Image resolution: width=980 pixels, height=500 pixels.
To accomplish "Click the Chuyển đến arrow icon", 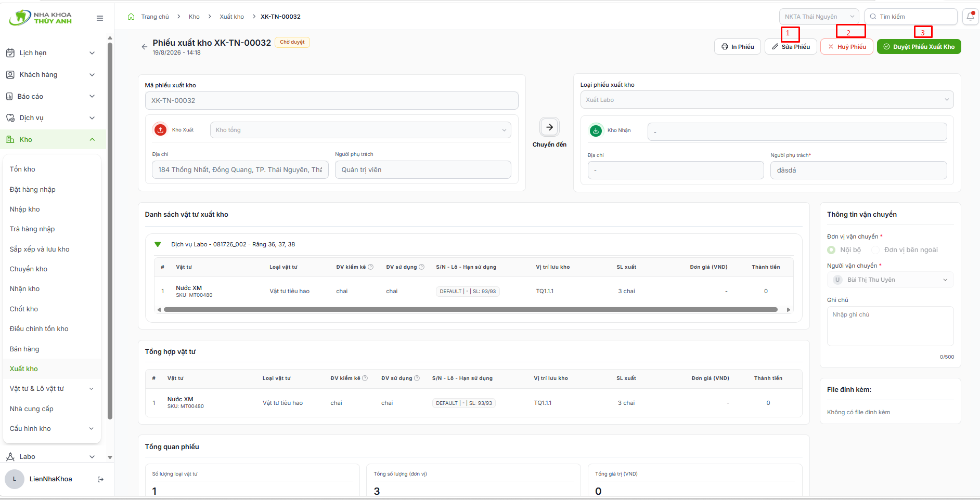I will coord(549,127).
